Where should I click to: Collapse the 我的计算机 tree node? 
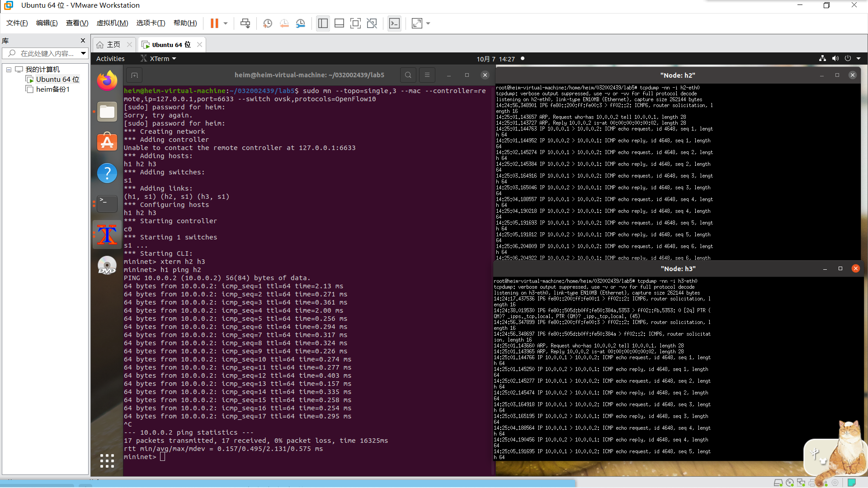pos(9,70)
